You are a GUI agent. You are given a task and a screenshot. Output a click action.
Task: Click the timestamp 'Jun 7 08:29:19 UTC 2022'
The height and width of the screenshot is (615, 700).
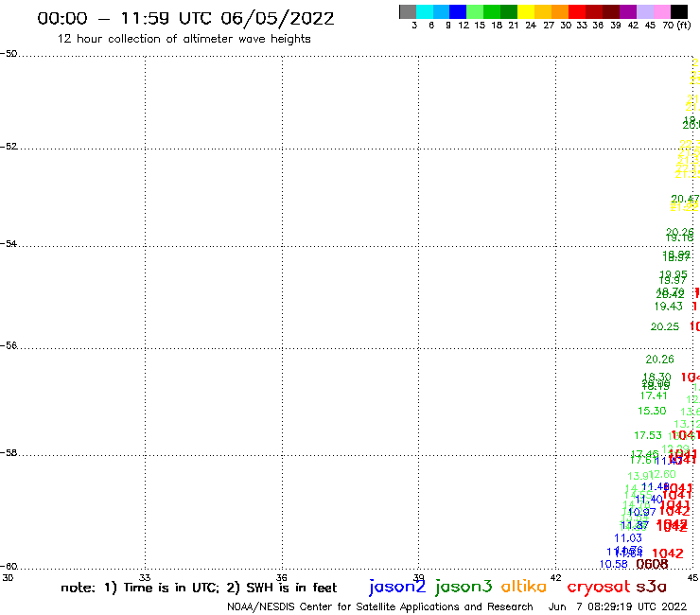618,607
